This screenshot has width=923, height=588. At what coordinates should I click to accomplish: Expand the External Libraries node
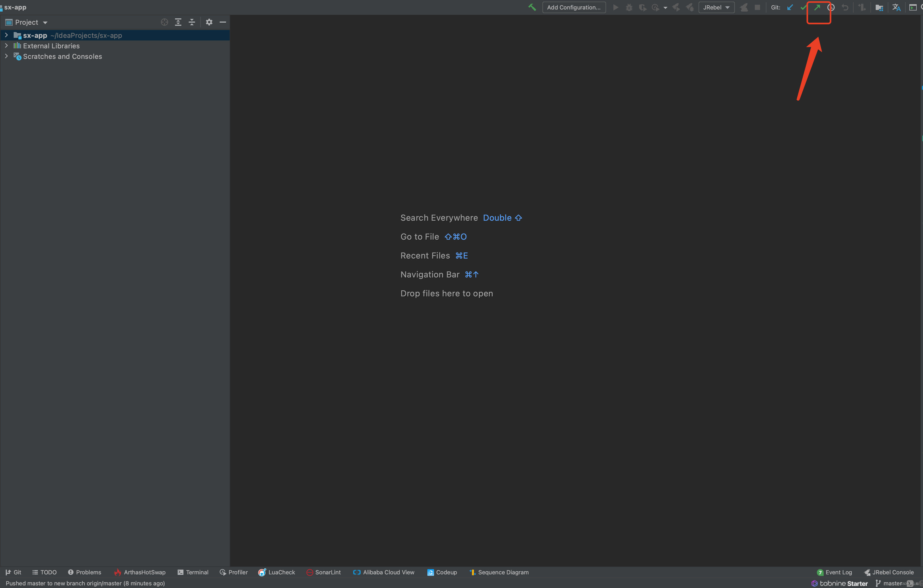tap(6, 46)
